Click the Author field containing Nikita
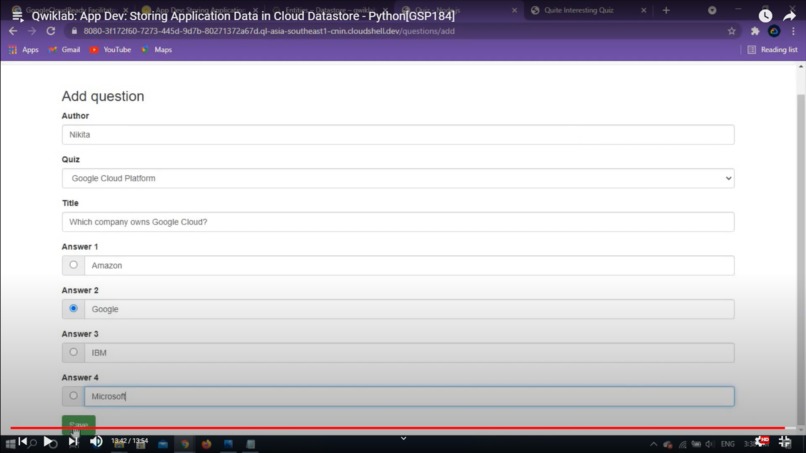Viewport: 806px width, 453px height. click(398, 135)
